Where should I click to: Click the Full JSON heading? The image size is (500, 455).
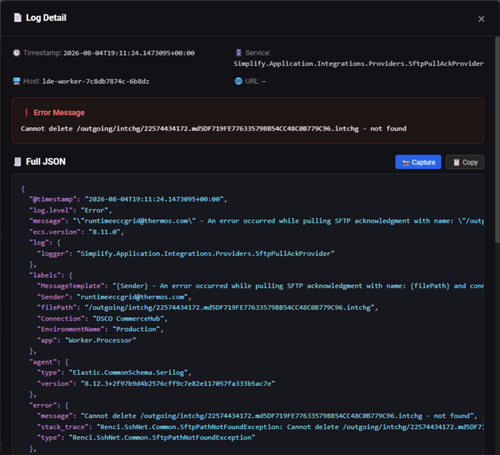46,162
